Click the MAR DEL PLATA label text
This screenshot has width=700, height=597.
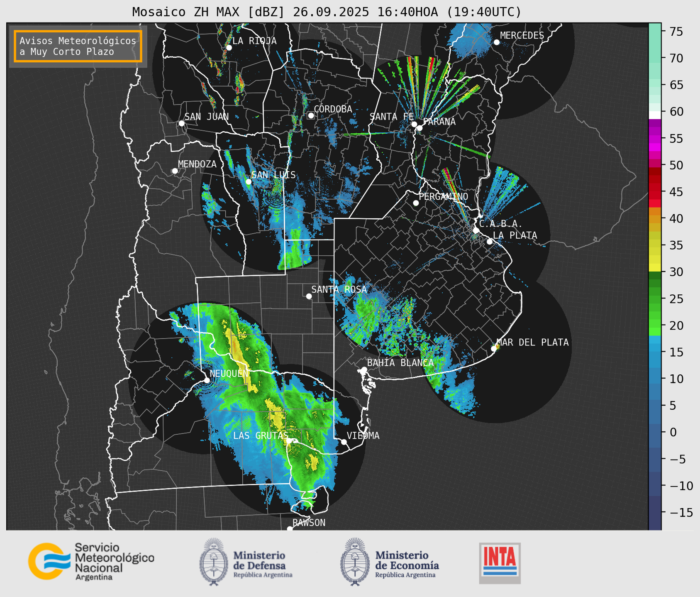532,343
